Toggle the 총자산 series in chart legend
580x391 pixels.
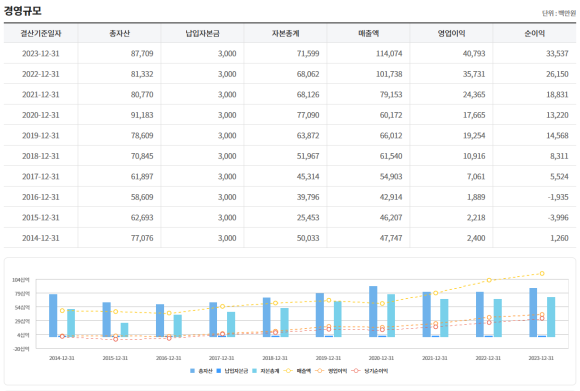tap(201, 371)
